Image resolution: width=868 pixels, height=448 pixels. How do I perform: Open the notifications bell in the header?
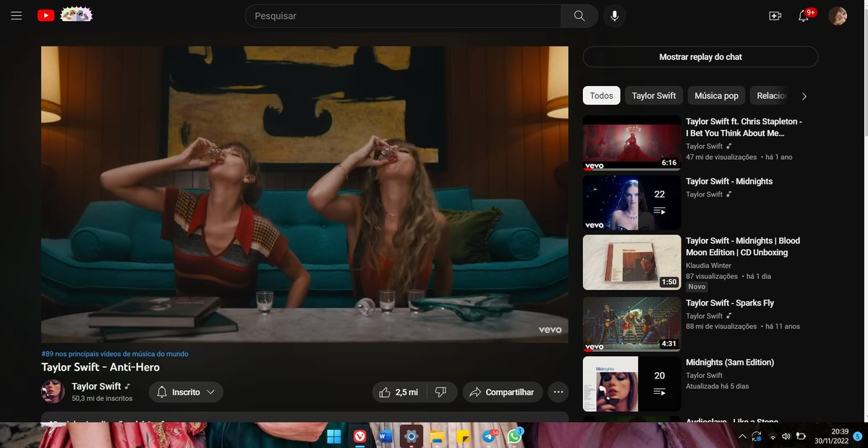pyautogui.click(x=804, y=16)
